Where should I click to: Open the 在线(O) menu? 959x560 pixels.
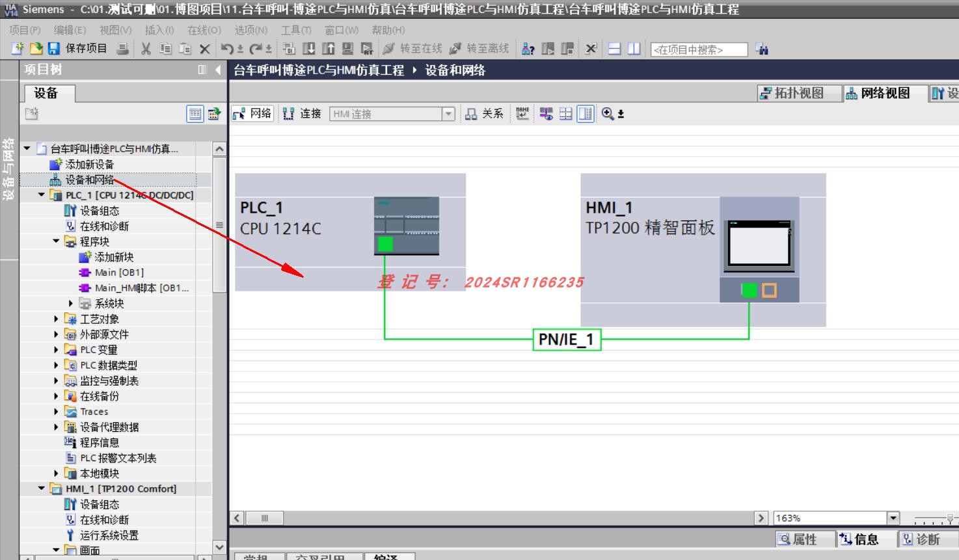[204, 30]
